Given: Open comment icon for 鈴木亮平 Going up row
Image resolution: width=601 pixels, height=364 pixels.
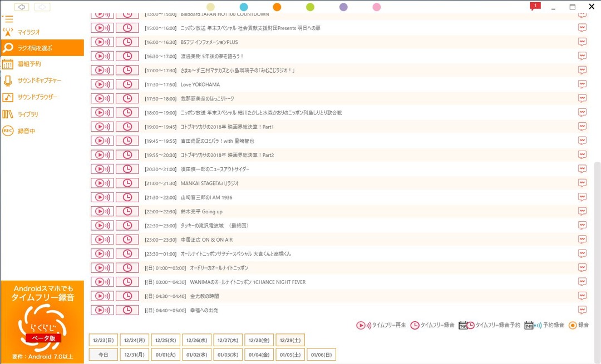Looking at the screenshot, I should coord(582,211).
